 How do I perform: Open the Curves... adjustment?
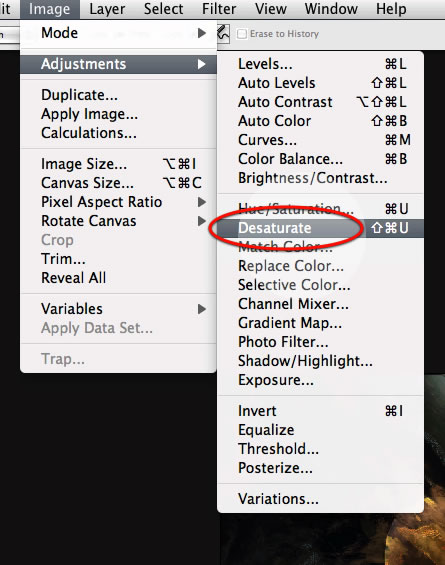click(320, 140)
